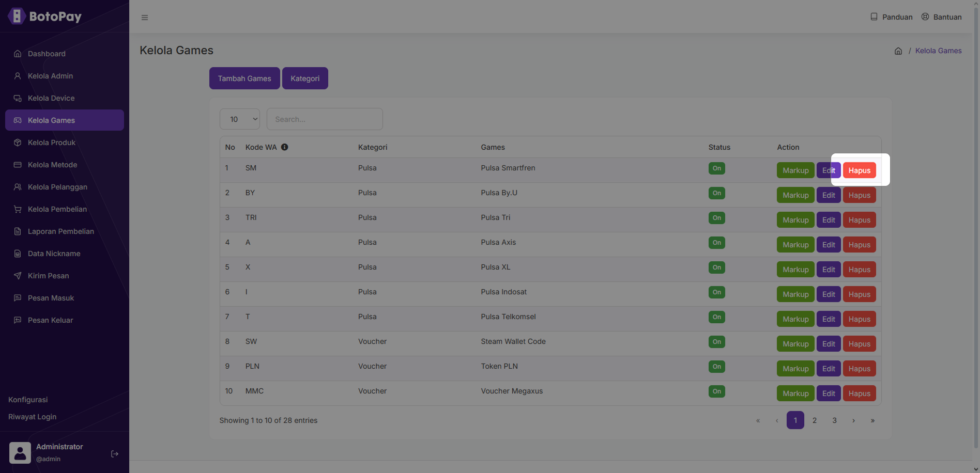Toggle the On status for Token PLN
Image resolution: width=980 pixels, height=473 pixels.
(x=716, y=367)
